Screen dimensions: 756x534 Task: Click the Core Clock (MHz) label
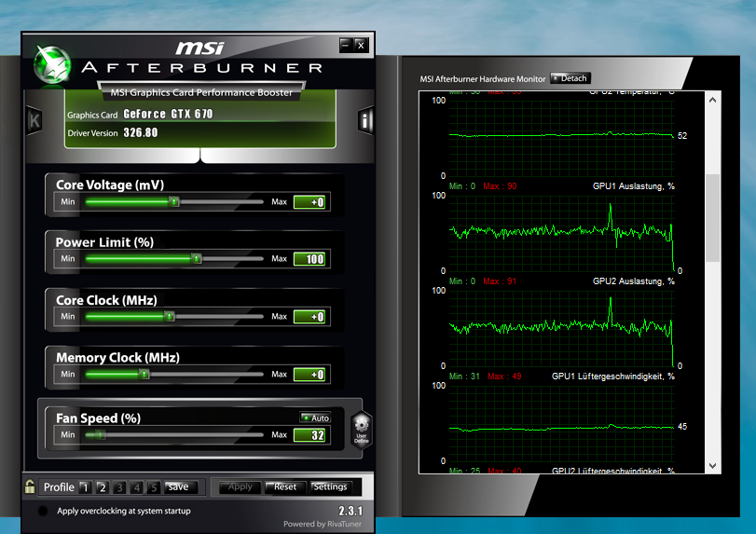[106, 300]
